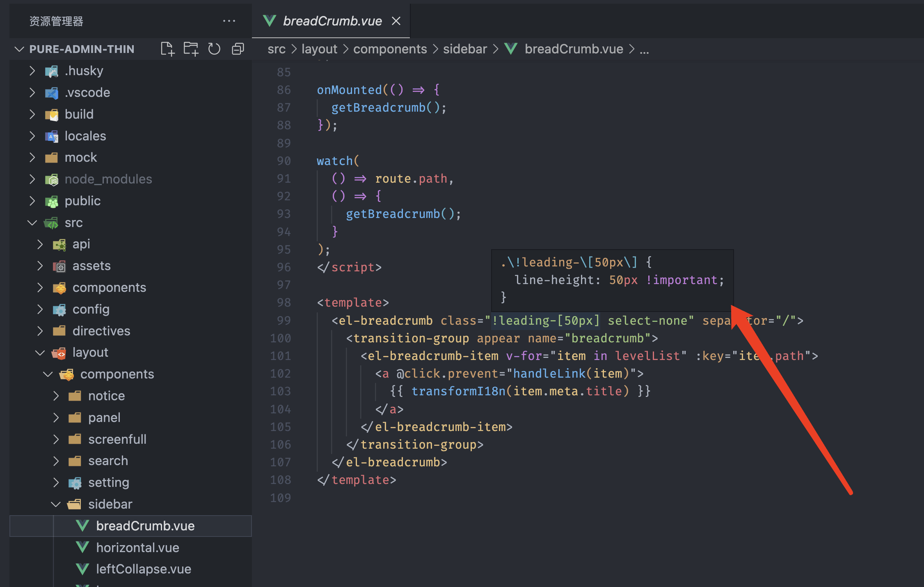Expand the assets folder chevron
Image resolution: width=924 pixels, height=587 pixels.
click(x=40, y=266)
